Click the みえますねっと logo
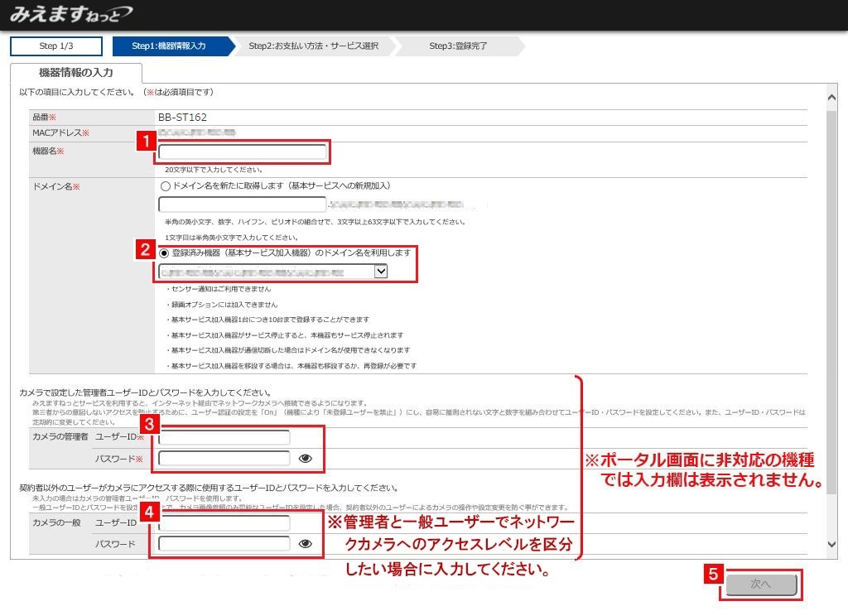Screen dimensions: 848x616 tap(70, 15)
